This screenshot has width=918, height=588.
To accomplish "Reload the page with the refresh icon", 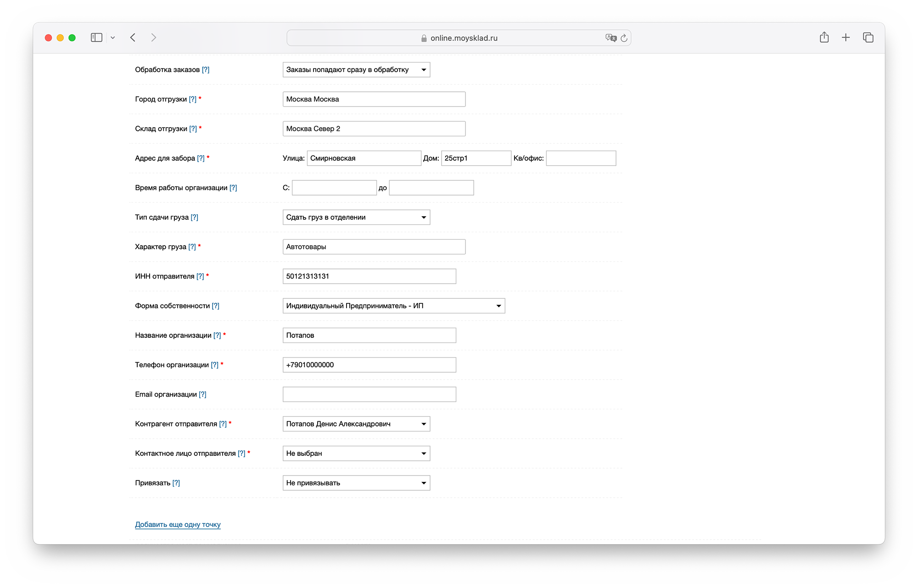I will pyautogui.click(x=624, y=38).
